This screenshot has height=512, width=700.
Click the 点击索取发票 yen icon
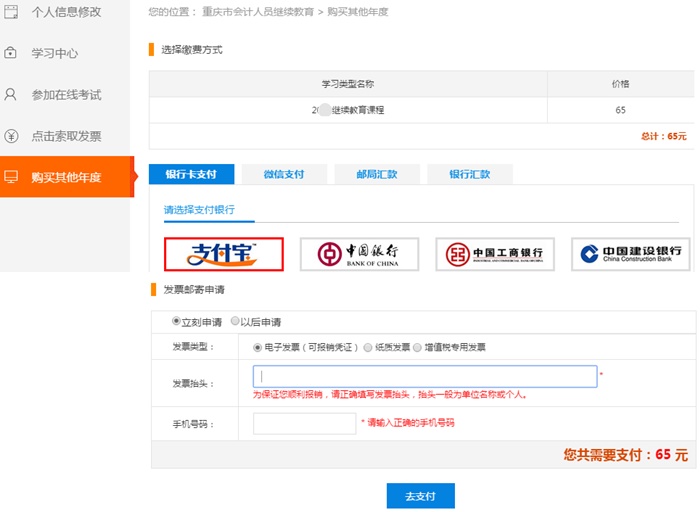point(12,136)
